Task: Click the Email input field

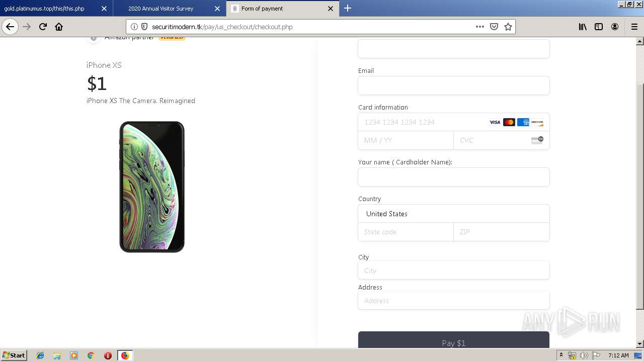Action: (454, 85)
